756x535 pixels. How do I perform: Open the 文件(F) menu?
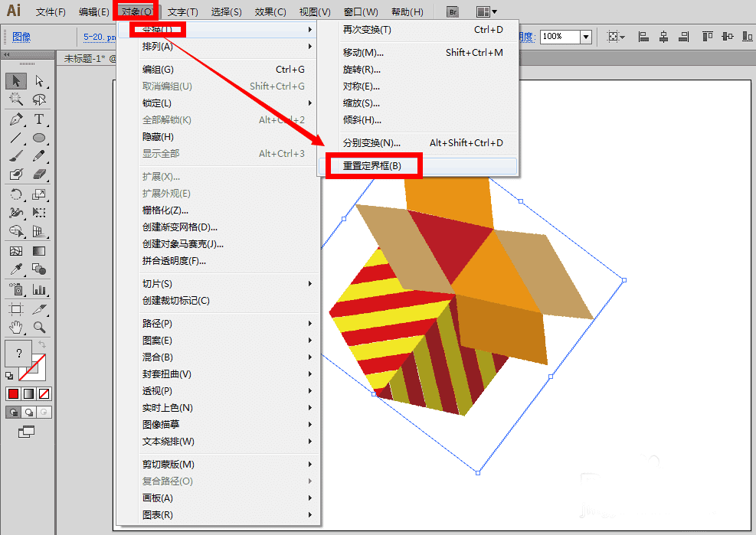(51, 11)
